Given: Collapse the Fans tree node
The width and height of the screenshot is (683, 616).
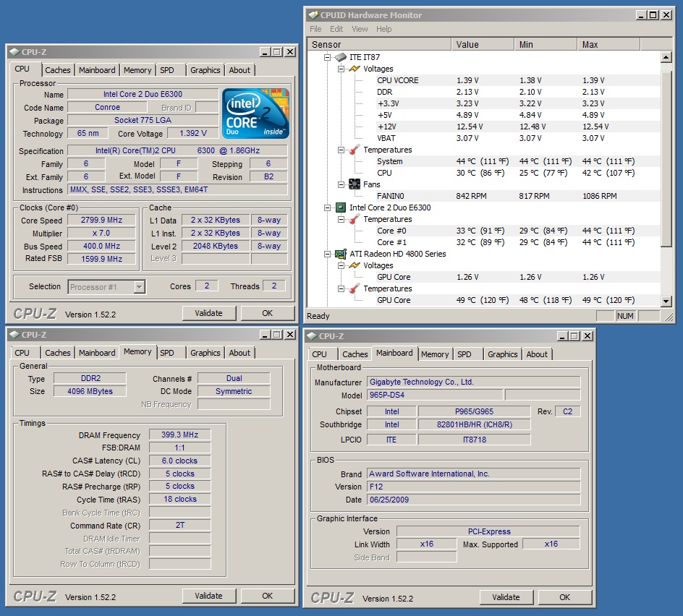Looking at the screenshot, I should (341, 184).
